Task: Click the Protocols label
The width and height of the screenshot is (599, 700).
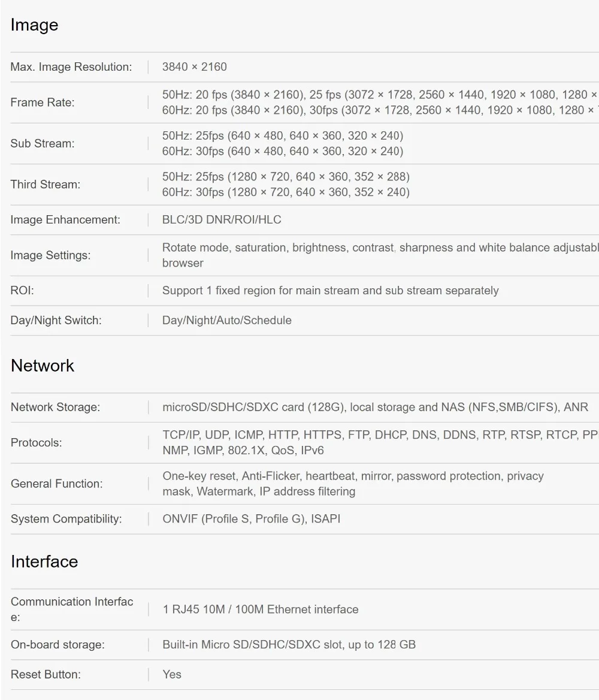Action: click(36, 443)
